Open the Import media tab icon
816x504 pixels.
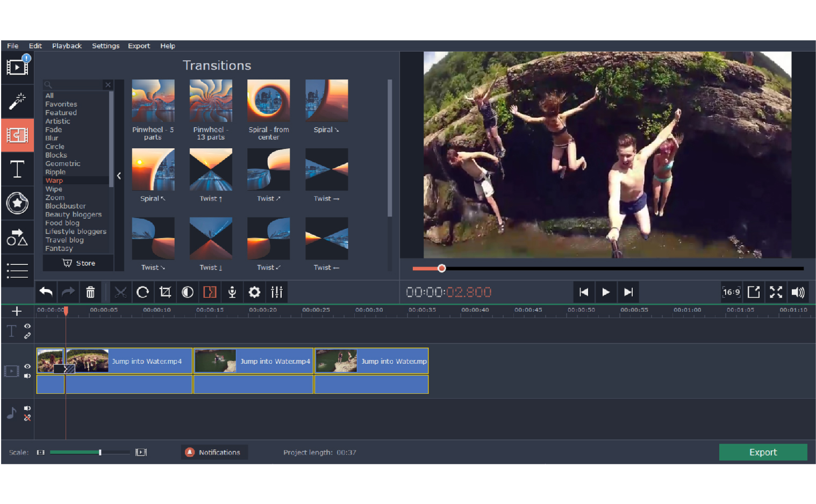point(17,67)
